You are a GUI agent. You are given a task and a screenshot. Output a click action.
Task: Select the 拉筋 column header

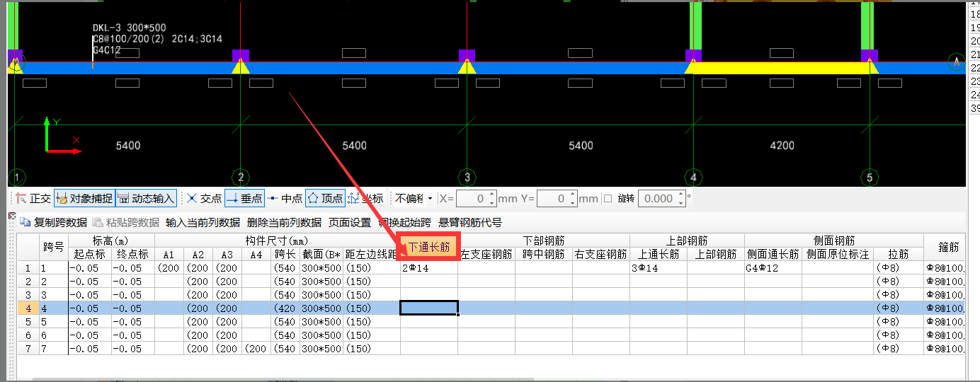[899, 254]
